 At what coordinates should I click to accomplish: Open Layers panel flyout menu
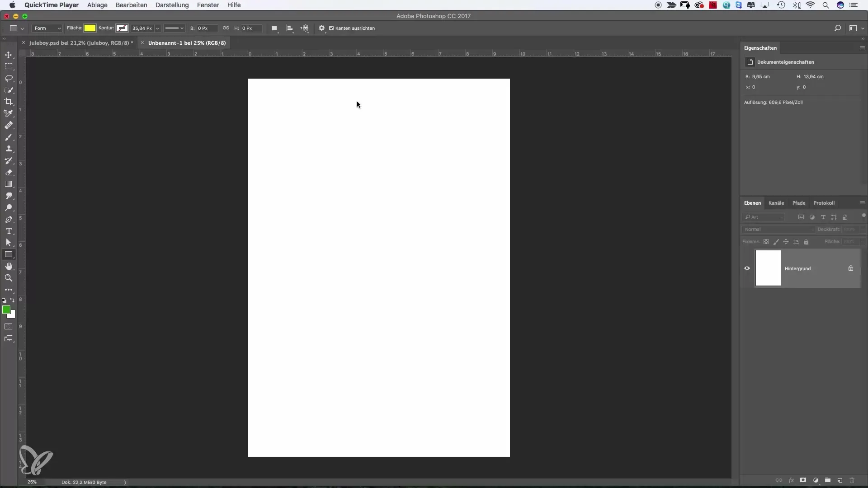click(862, 203)
